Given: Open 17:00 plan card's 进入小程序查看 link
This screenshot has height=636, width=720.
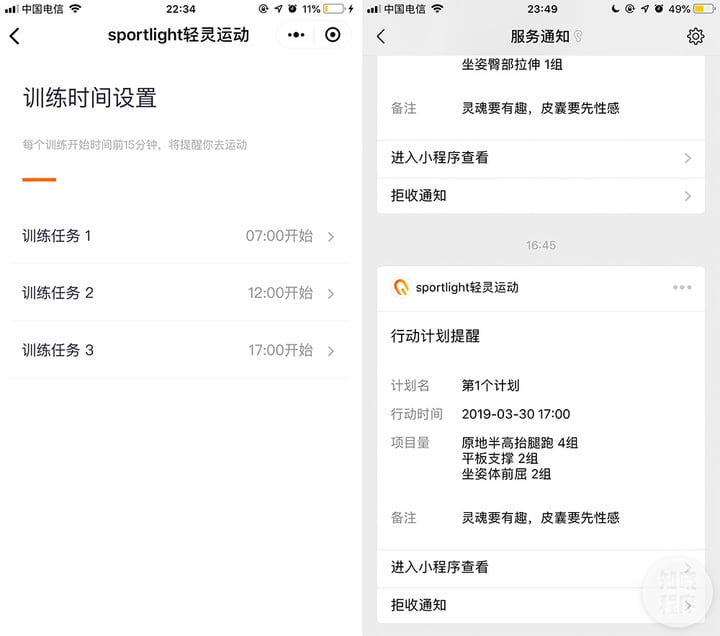Looking at the screenshot, I should (540, 568).
